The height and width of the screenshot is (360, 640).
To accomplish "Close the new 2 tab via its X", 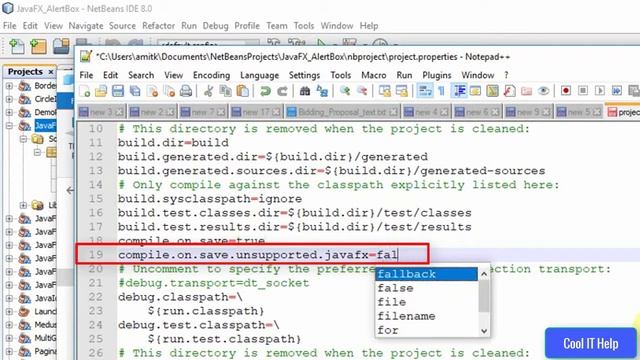I will 170,111.
